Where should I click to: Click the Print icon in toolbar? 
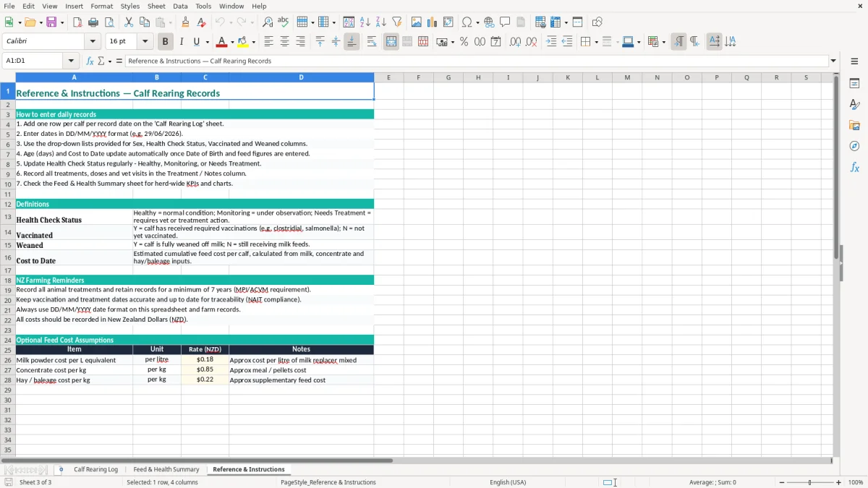pyautogui.click(x=93, y=22)
